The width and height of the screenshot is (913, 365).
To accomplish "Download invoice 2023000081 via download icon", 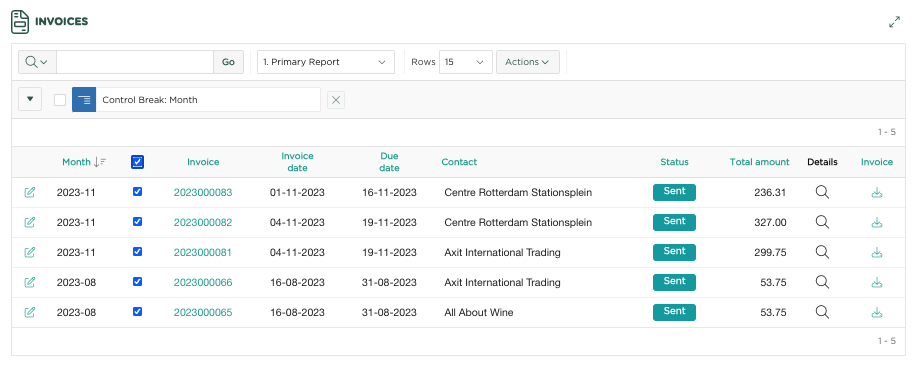I will (876, 252).
